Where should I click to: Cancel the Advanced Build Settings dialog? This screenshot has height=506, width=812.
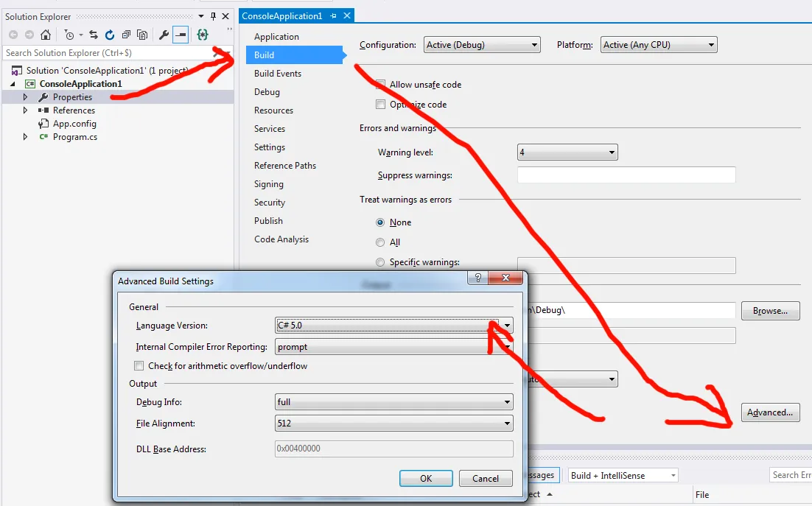486,479
